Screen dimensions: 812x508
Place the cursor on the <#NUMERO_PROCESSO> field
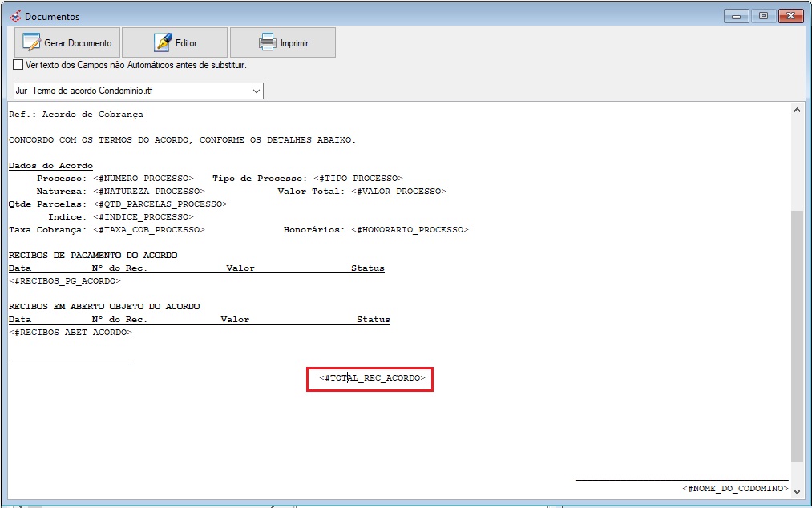143,178
